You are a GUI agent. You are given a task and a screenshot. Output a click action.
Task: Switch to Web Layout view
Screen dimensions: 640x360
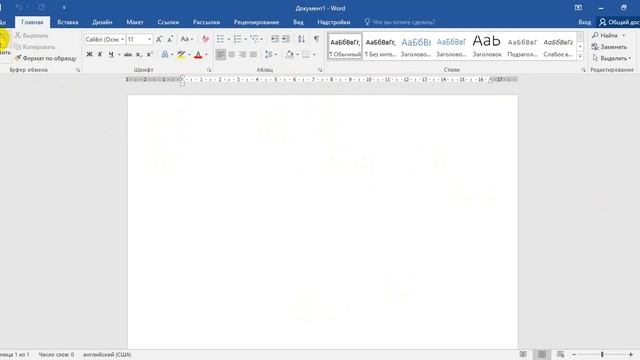click(560, 354)
